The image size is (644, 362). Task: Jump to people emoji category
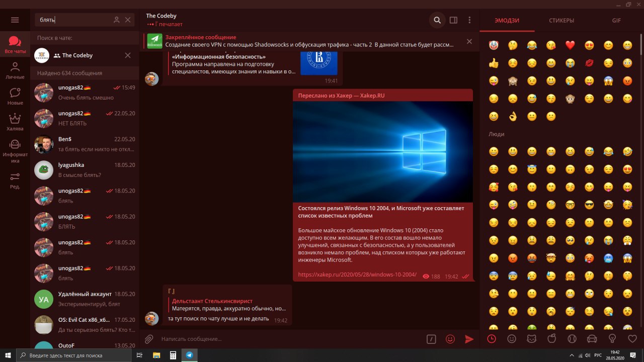512,339
